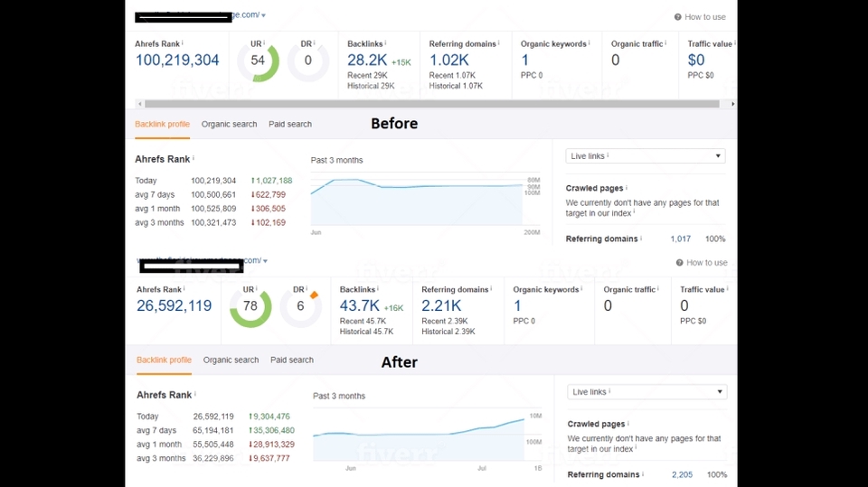Image resolution: width=868 pixels, height=487 pixels.
Task: Click the Ahrefs Rank 100,219,304 value
Action: point(177,60)
